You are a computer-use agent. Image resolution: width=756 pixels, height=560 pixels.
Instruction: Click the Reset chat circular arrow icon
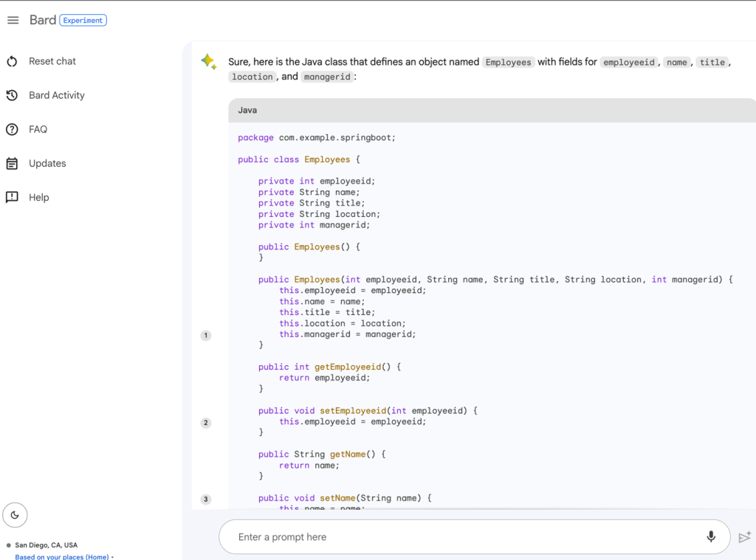[x=12, y=61]
